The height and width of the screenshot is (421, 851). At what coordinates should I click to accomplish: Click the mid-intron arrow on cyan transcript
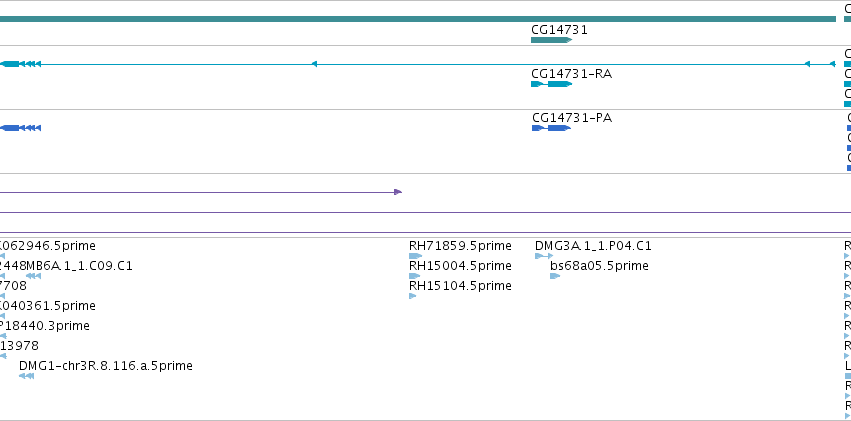pyautogui.click(x=314, y=64)
